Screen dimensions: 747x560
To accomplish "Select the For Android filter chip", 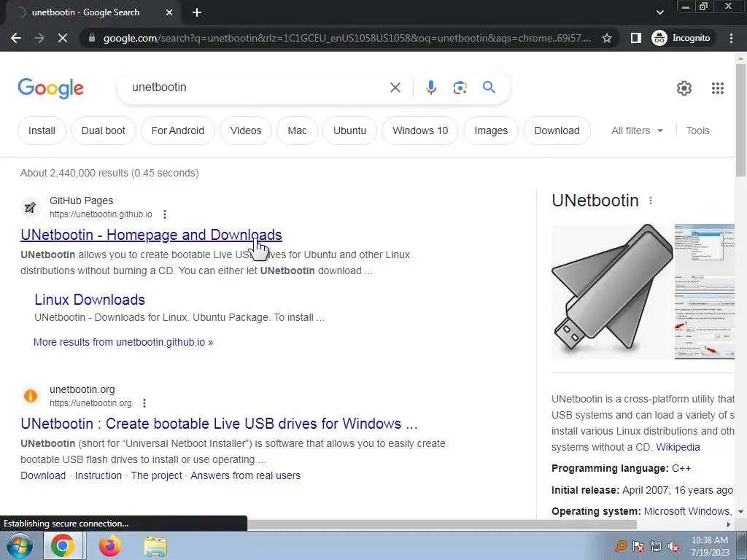I will (x=178, y=131).
